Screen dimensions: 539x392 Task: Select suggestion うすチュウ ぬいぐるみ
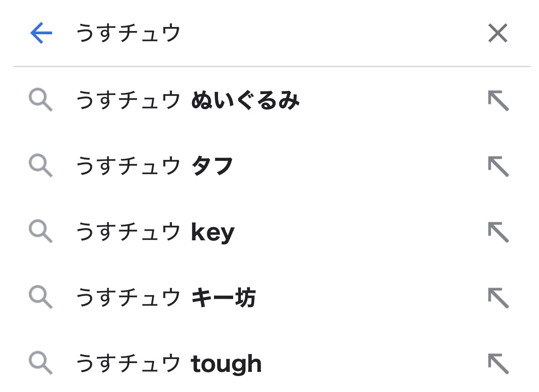click(x=187, y=101)
